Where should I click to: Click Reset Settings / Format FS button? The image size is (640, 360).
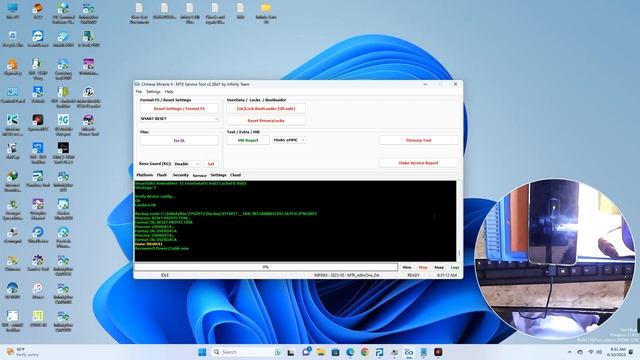coord(179,109)
